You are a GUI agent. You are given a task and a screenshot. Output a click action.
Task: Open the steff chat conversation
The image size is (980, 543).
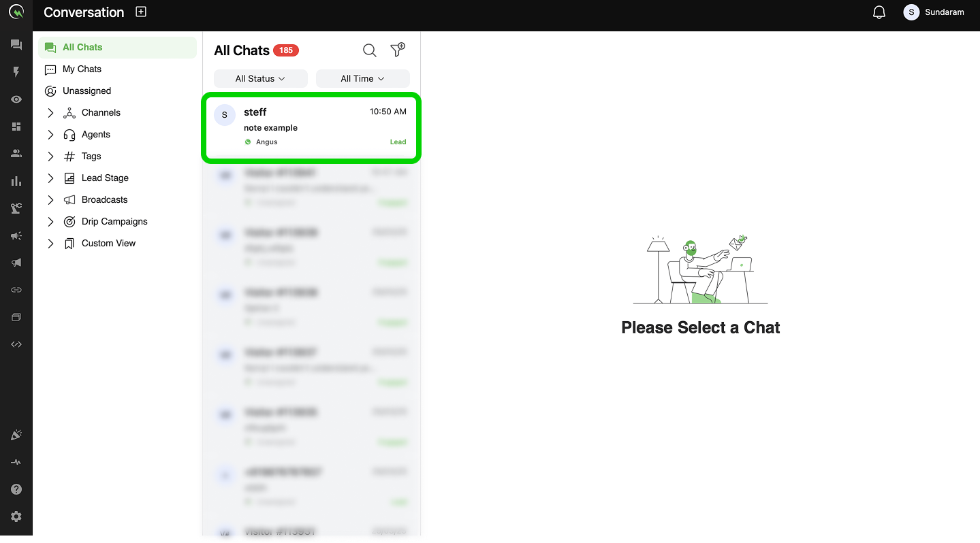pos(311,127)
